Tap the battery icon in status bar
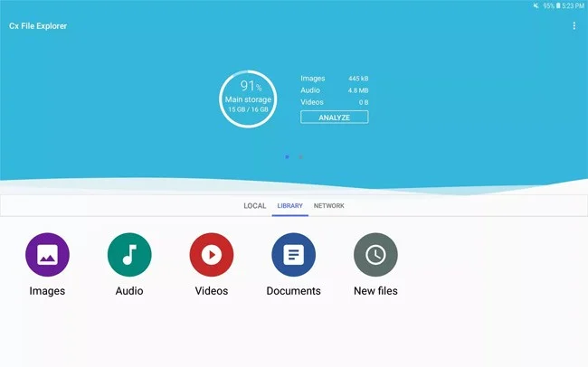The width and height of the screenshot is (588, 367). [559, 5]
